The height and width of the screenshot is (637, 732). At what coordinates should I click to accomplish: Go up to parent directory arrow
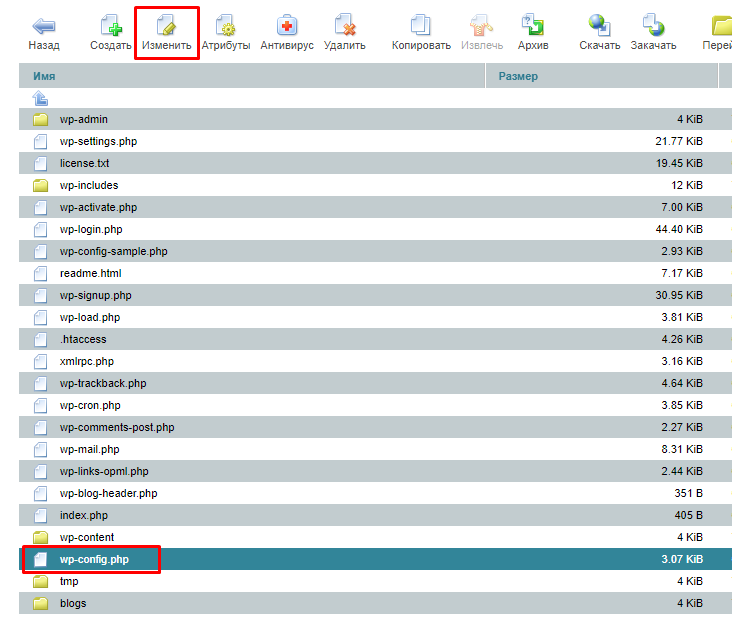coord(40,98)
